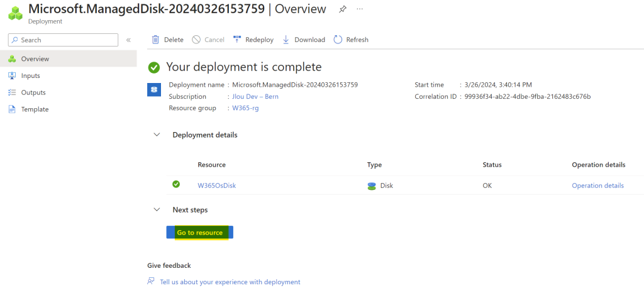Click the Start time value 3/26/2024
Screen dimensions: 644x293
(498, 85)
